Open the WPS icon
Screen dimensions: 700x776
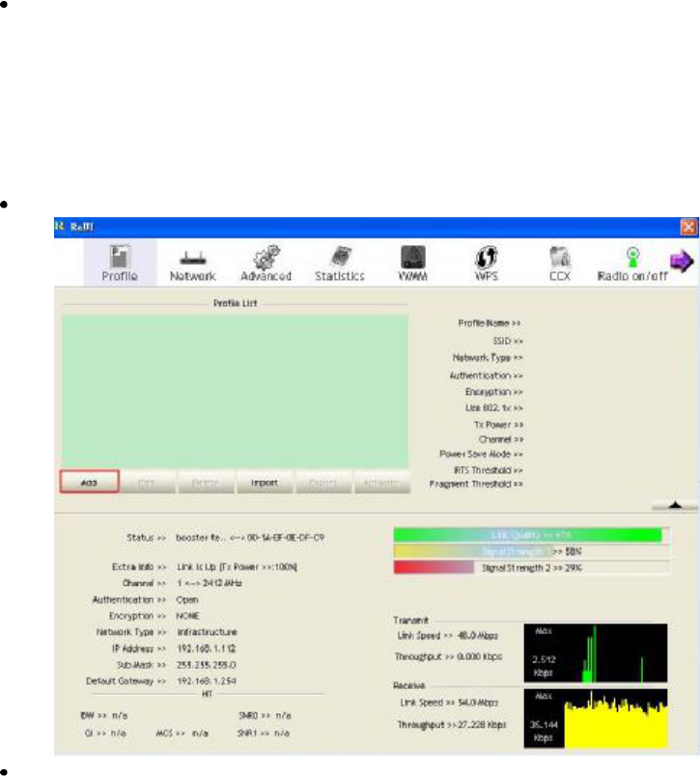(x=487, y=258)
